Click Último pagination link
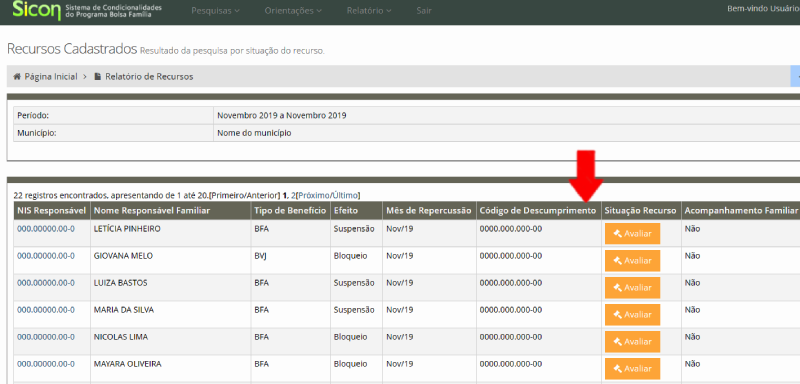800x384 pixels. pyautogui.click(x=345, y=195)
